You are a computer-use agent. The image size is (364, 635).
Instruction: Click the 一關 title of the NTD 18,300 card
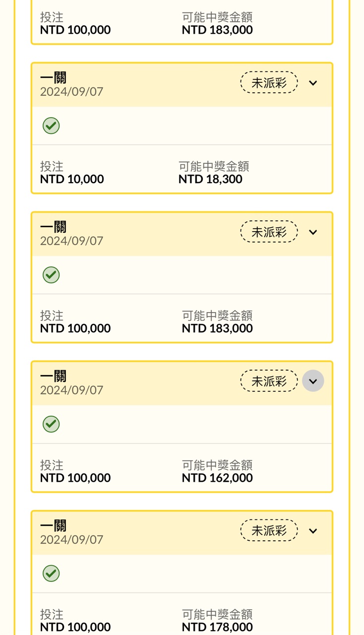(x=53, y=77)
